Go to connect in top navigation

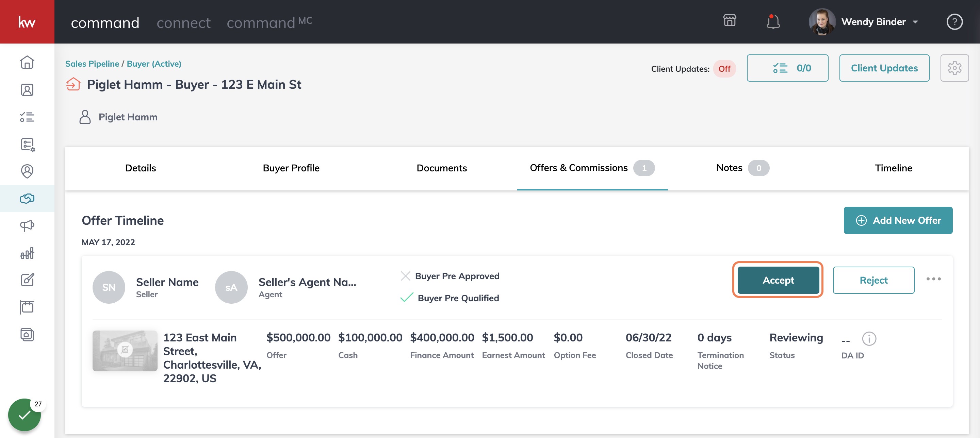pos(183,23)
